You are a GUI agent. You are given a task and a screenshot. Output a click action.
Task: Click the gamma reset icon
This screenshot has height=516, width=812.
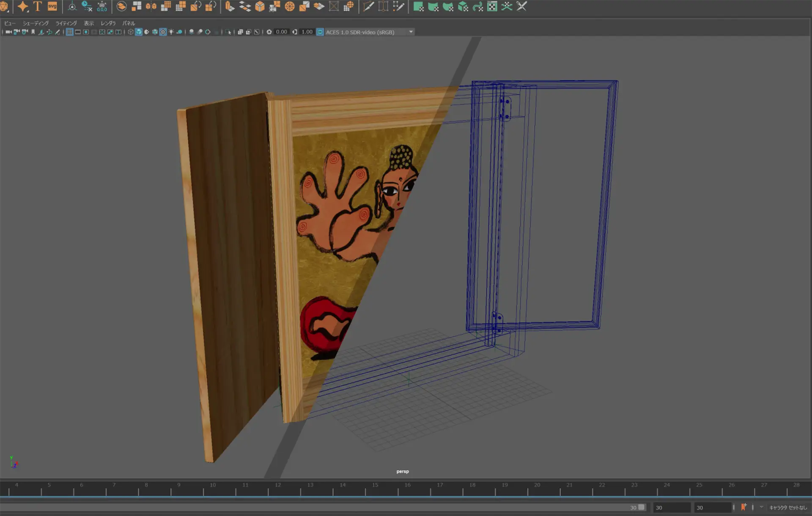click(x=295, y=32)
